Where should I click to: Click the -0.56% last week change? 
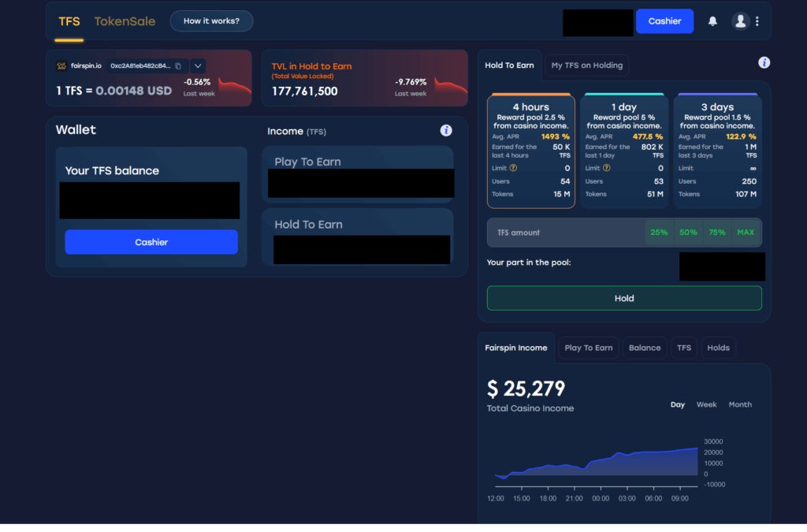click(197, 82)
